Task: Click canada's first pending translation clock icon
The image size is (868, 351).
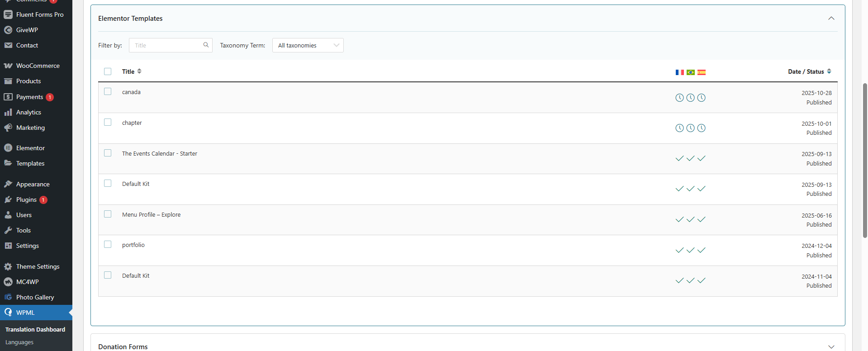Action: 679,98
